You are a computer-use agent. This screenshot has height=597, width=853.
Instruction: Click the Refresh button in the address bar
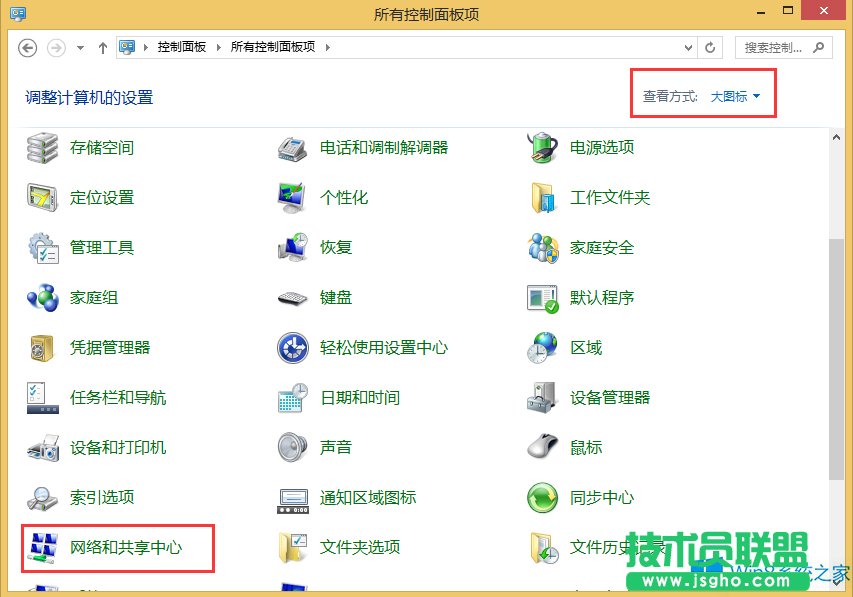coord(710,47)
